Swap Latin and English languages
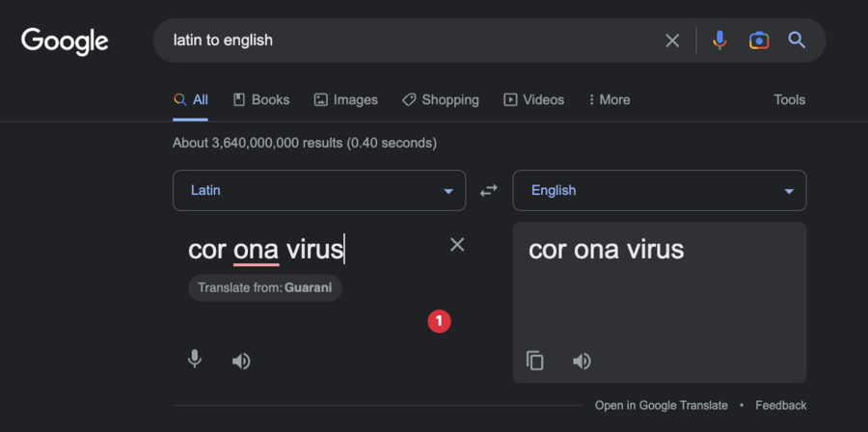Image resolution: width=868 pixels, height=432 pixels. coord(488,190)
